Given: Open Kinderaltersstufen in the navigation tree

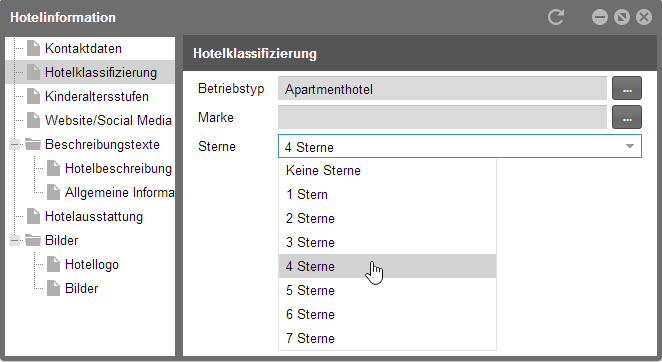Looking at the screenshot, I should point(97,96).
